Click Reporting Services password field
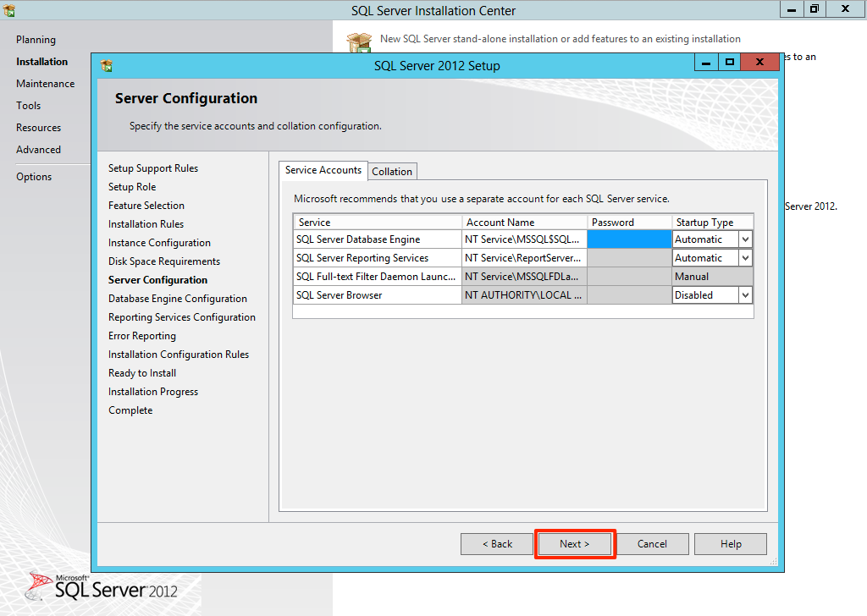Image resolution: width=867 pixels, height=616 pixels. point(629,258)
